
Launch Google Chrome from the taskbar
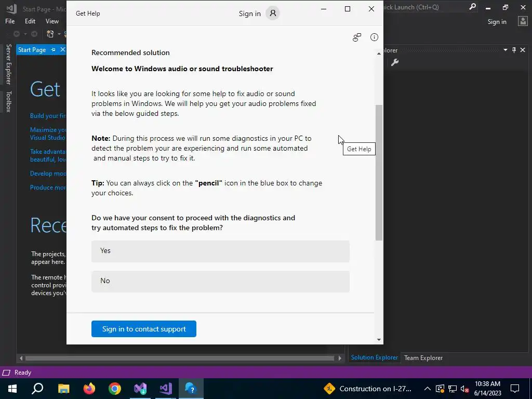(x=115, y=389)
